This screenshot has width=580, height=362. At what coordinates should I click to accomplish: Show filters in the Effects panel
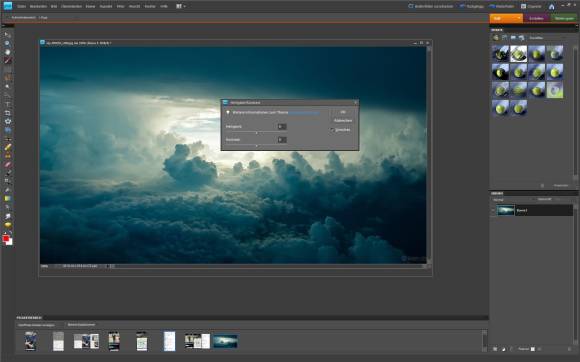[x=496, y=38]
